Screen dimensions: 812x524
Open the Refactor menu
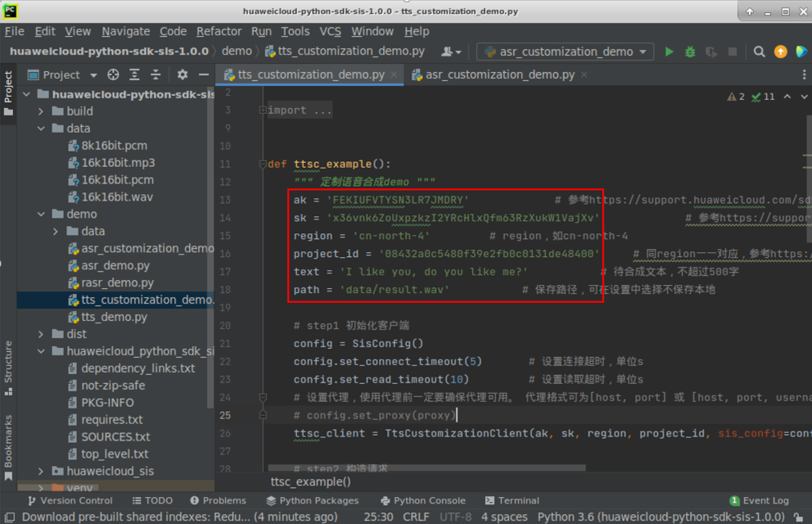point(219,32)
